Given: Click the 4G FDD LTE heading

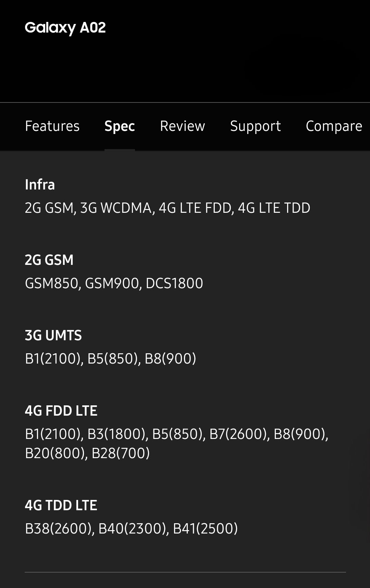Looking at the screenshot, I should click(61, 410).
